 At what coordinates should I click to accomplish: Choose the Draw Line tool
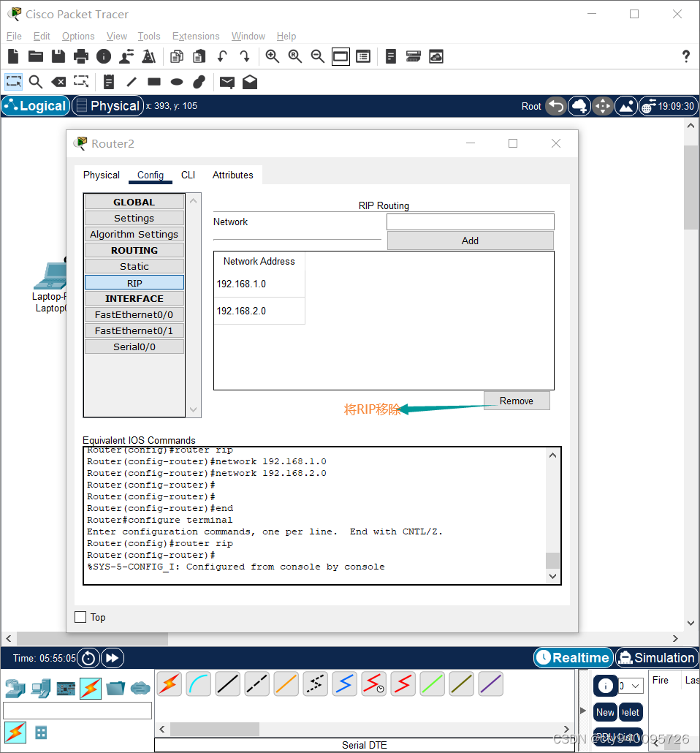132,82
